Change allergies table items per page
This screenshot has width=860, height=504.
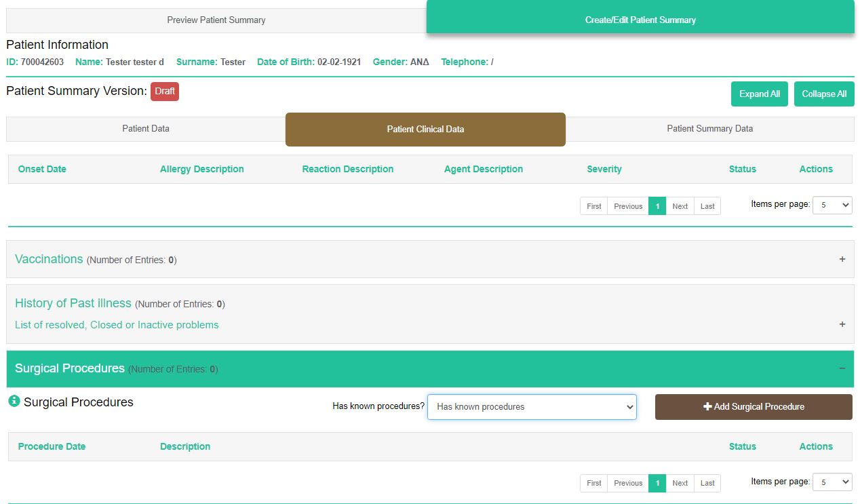coord(832,205)
